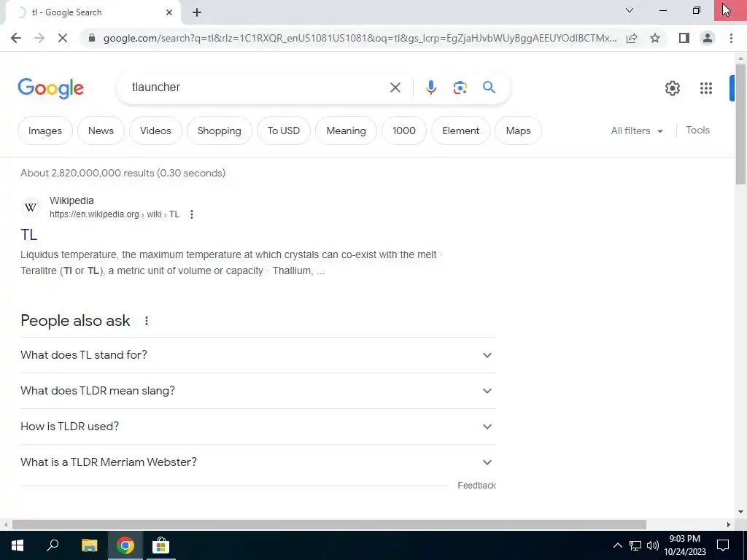Open Chrome side panel
This screenshot has height=560, width=747.
point(684,38)
